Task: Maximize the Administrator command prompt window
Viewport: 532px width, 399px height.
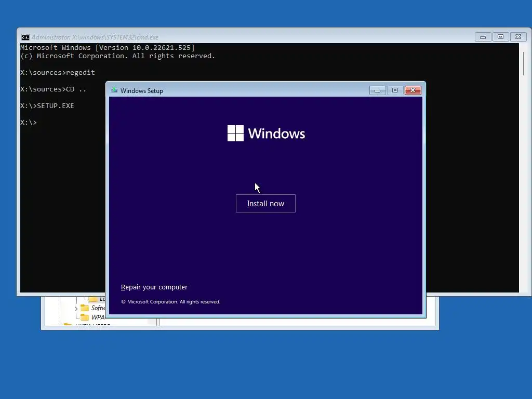Action: point(500,37)
